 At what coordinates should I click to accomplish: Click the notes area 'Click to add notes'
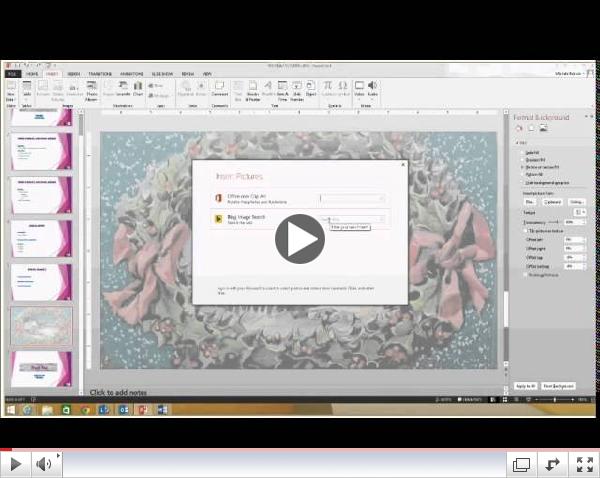click(x=118, y=392)
